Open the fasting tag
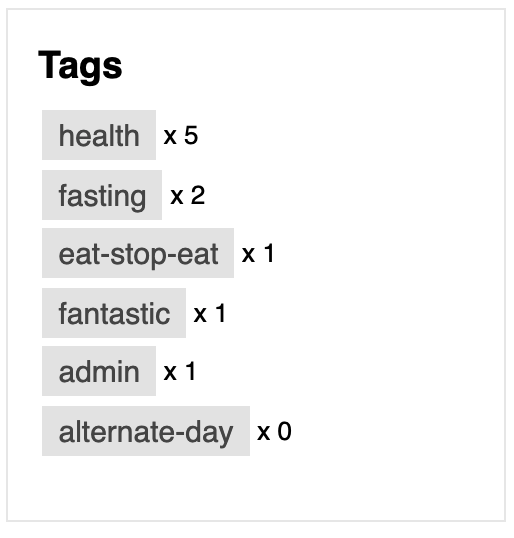The height and width of the screenshot is (538, 514). pos(102,195)
